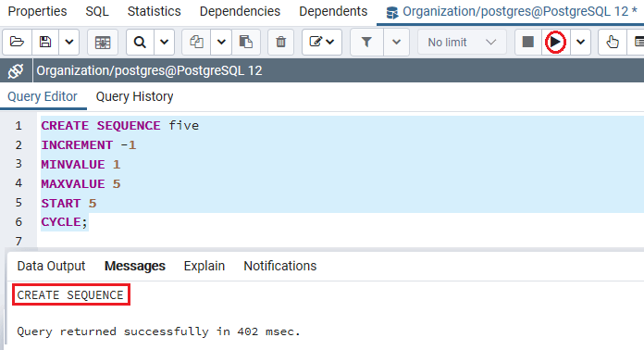Click connection label Organization/postgres@PostgreSQL 12
Viewport: 644px width, 350px height.
pyautogui.click(x=149, y=70)
